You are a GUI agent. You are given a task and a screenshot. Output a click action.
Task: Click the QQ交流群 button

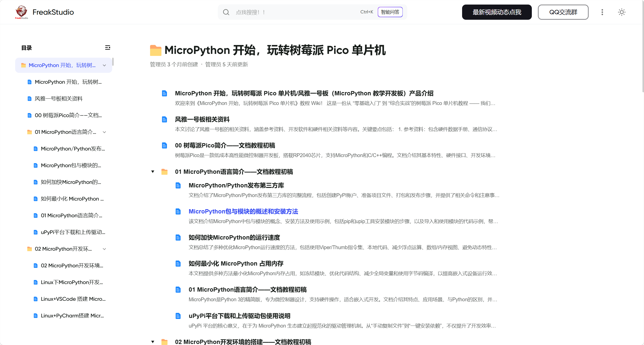point(563,12)
